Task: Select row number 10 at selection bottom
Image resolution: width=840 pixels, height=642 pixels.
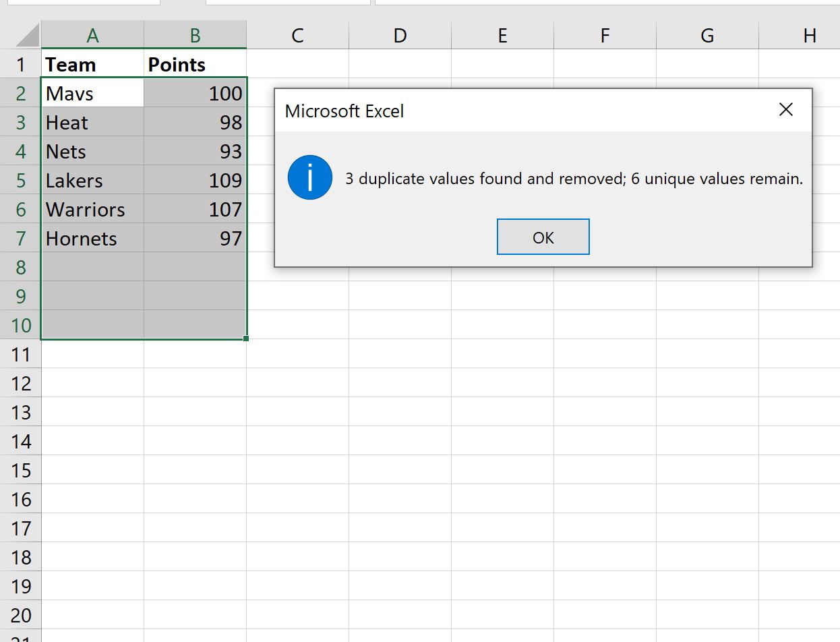Action: (x=21, y=325)
